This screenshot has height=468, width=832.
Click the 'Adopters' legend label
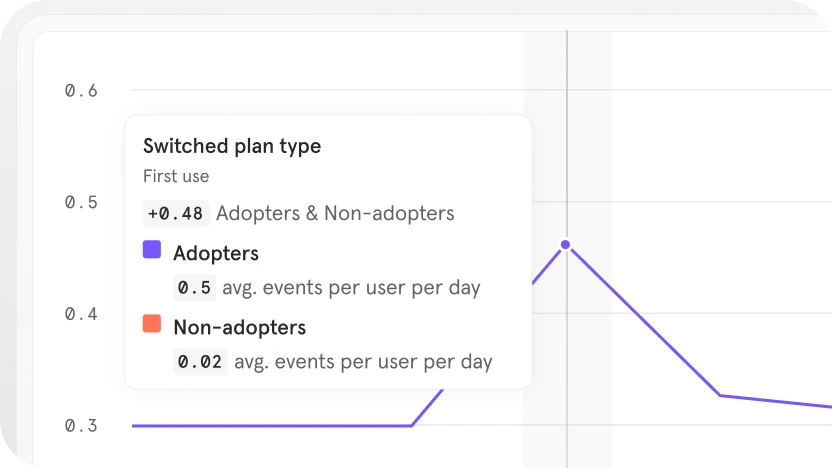[216, 253]
